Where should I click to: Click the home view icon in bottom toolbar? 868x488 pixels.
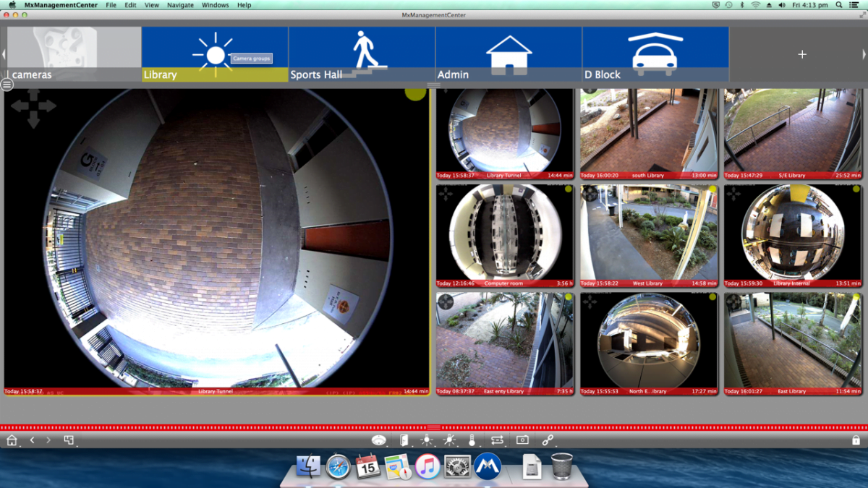click(x=12, y=440)
